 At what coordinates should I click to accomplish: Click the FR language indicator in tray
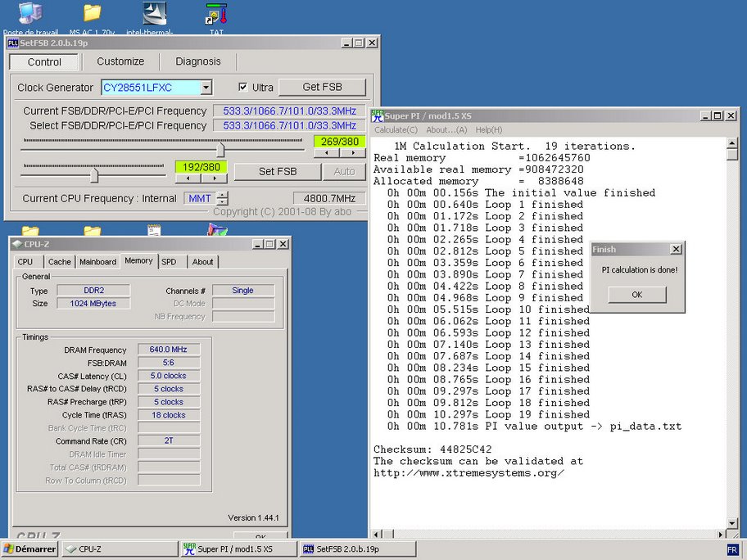(x=733, y=549)
